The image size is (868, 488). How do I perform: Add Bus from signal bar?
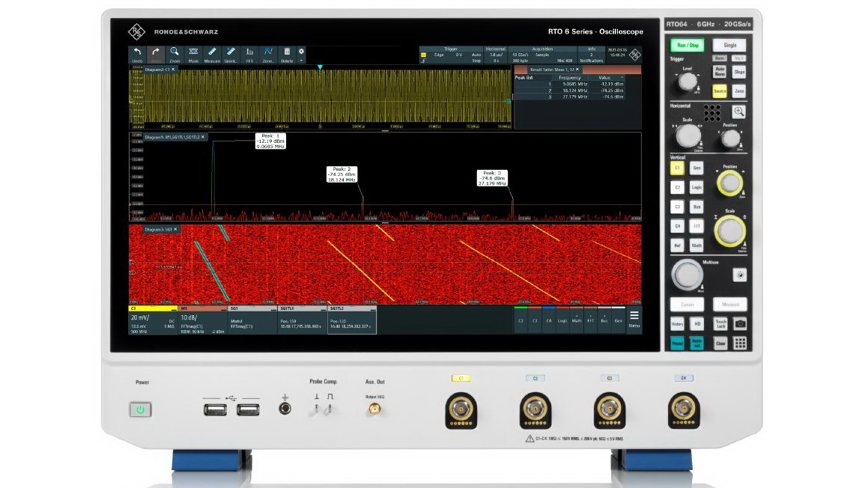(604, 320)
